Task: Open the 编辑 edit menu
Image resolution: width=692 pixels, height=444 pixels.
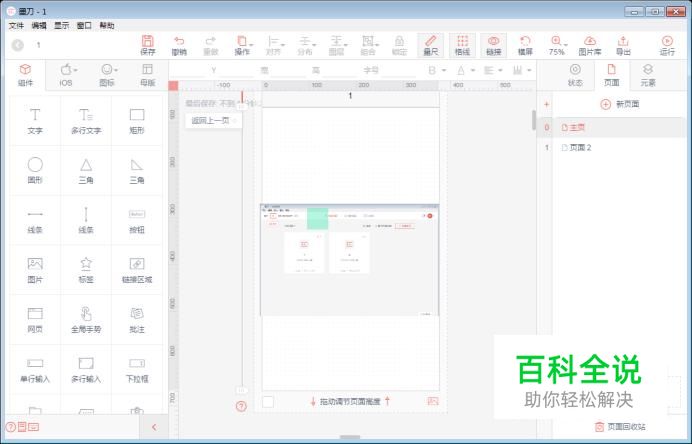Action: point(39,26)
